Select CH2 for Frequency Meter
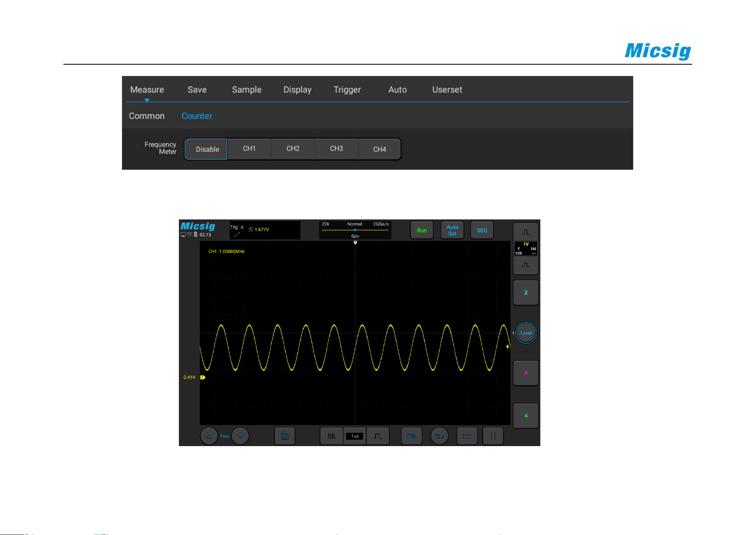This screenshot has width=756, height=535. click(293, 149)
